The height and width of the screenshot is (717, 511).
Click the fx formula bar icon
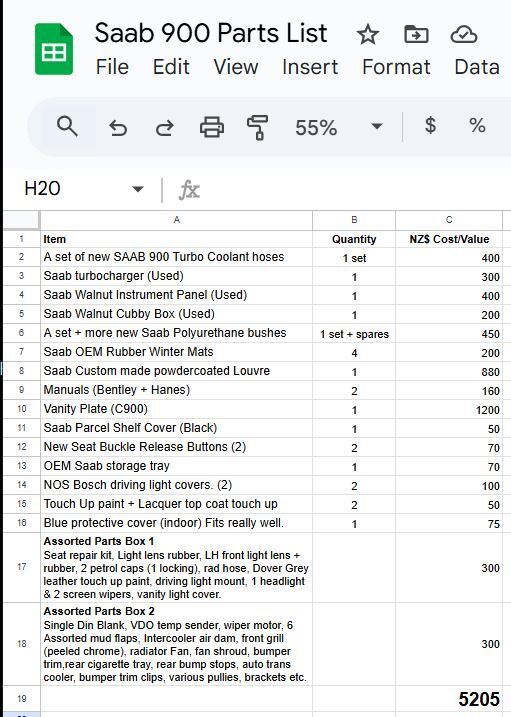click(189, 190)
